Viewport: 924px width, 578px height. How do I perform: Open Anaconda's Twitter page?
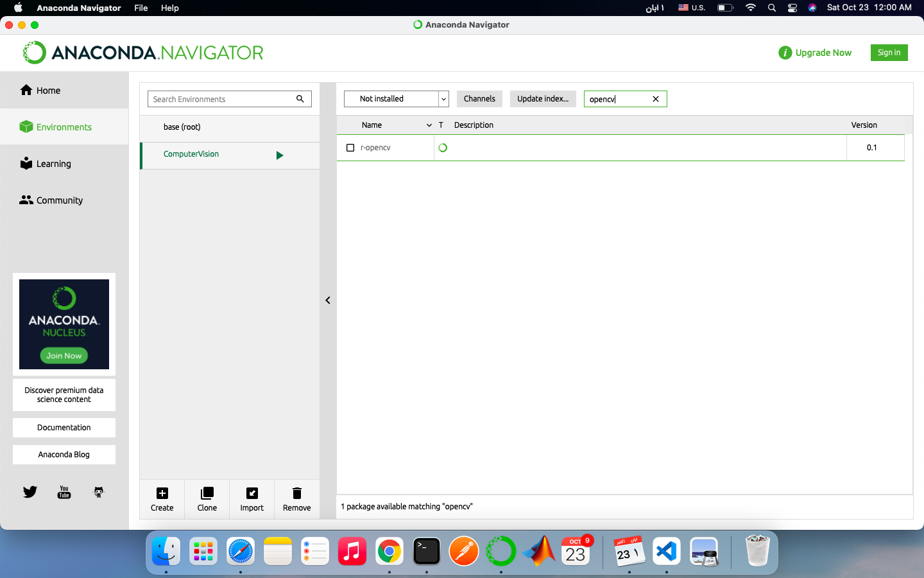pos(30,492)
